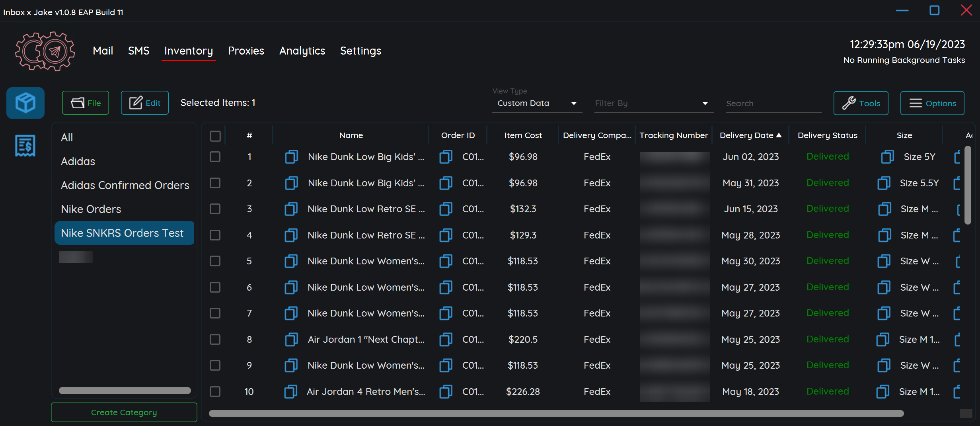Screen dimensions: 980x426
Task: Open the invoice receipt sidebar icon
Action: click(25, 146)
